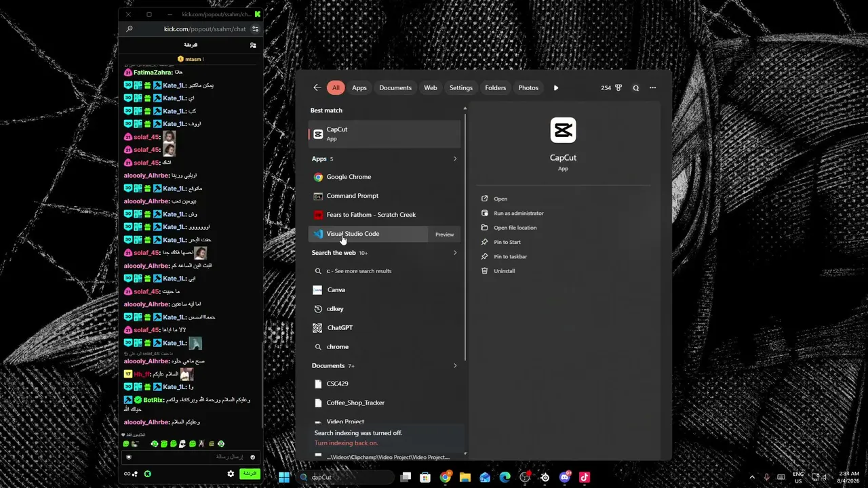
Task: Select the chrome web search suggestion
Action: pos(384,346)
